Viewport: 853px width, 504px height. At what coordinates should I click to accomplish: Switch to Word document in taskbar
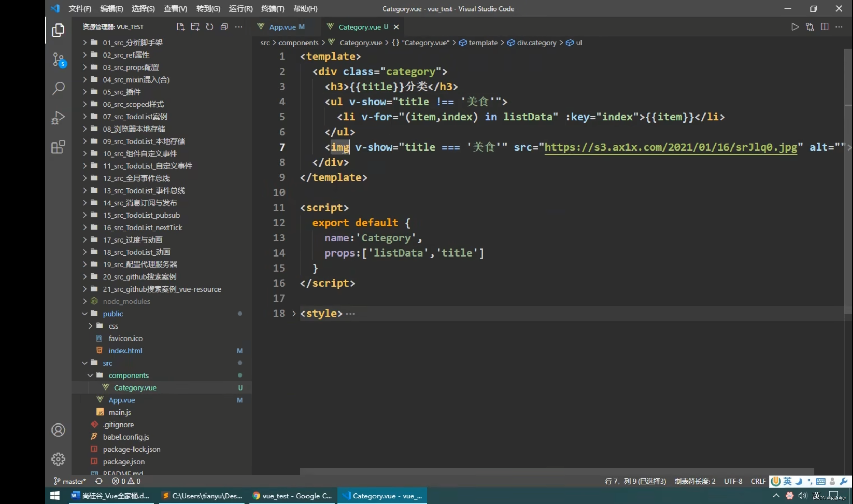(111, 496)
